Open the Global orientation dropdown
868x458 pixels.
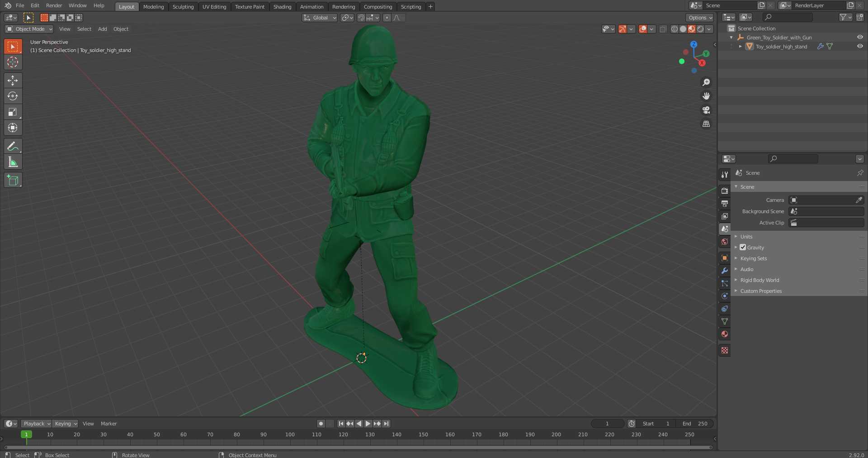click(x=320, y=18)
